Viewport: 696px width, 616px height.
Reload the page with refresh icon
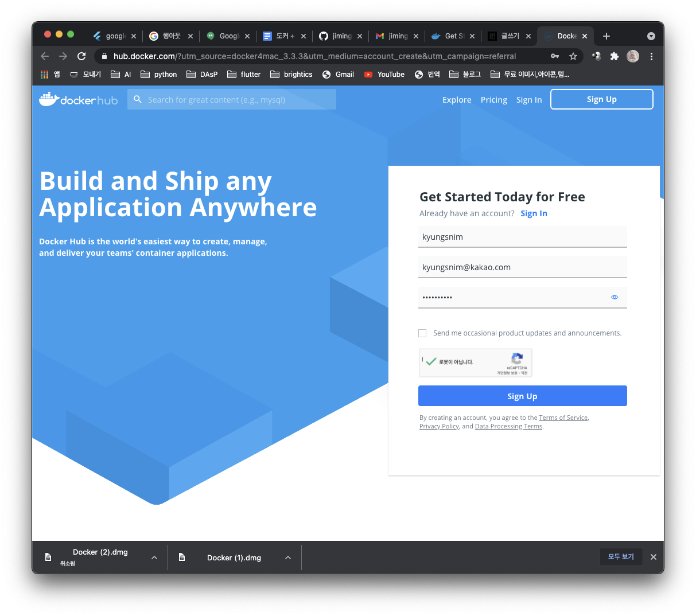81,56
